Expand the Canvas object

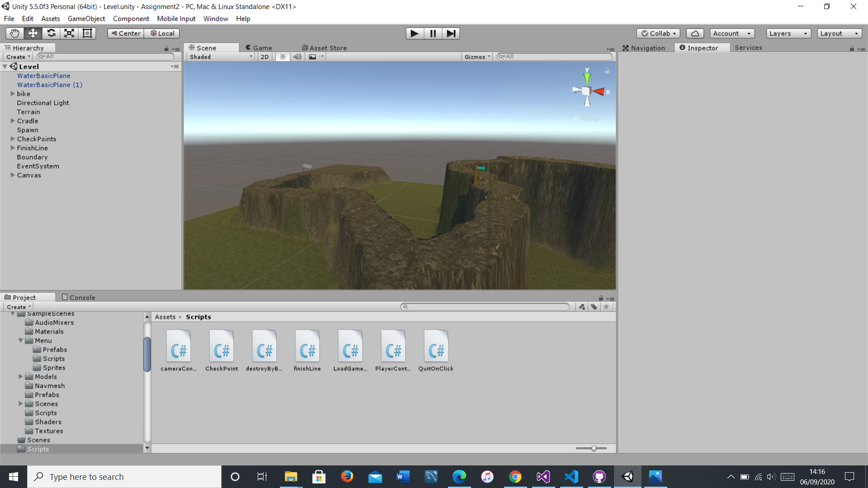pos(13,175)
